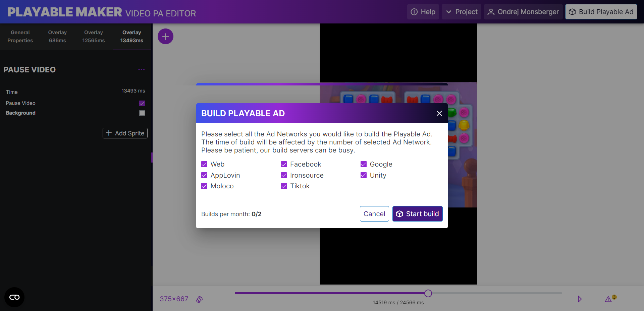This screenshot has height=311, width=644.
Task: Click the purple plus add overlay button
Action: pyautogui.click(x=165, y=37)
